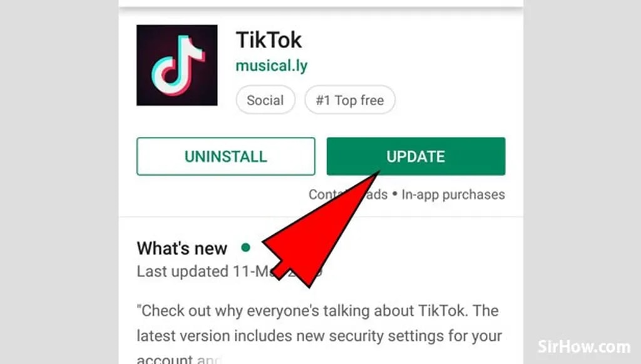The width and height of the screenshot is (641, 364).
Task: Click the green UPDATE button
Action: pyautogui.click(x=416, y=156)
